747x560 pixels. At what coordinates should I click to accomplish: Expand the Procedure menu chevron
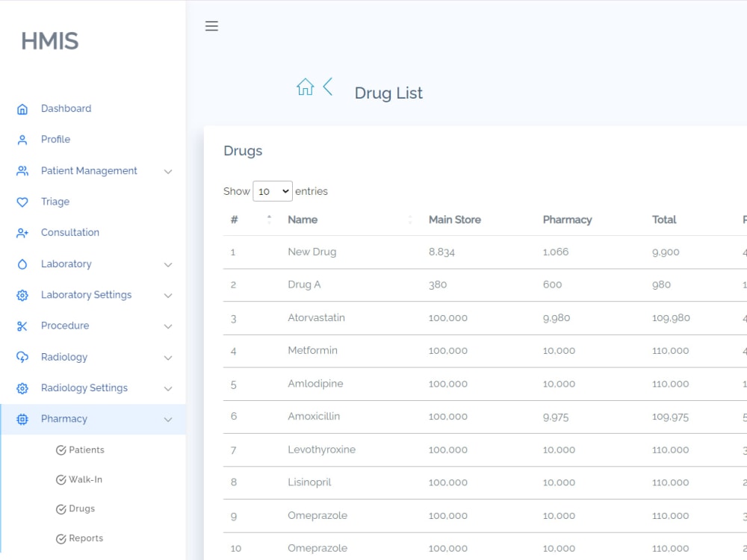[168, 327]
